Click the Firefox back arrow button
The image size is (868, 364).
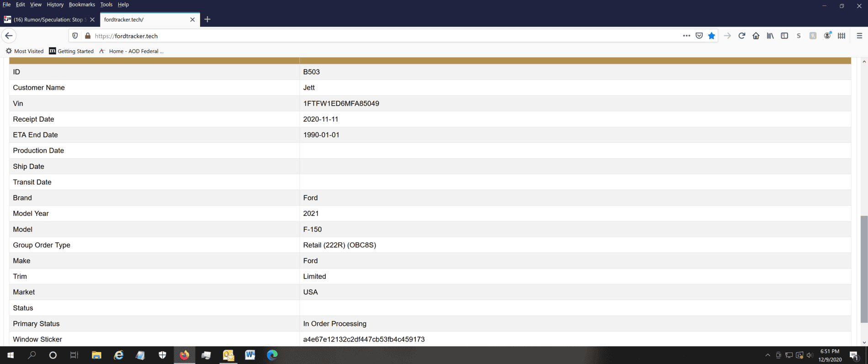click(x=9, y=36)
